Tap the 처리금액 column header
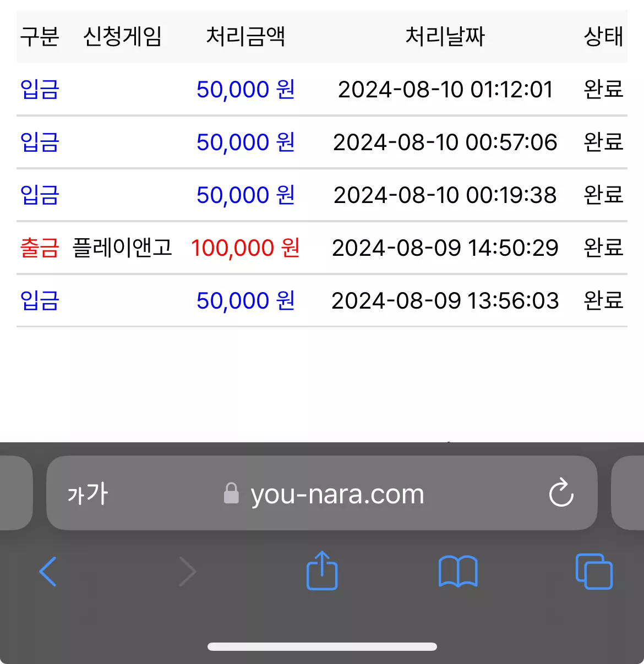This screenshot has width=644, height=664. tap(245, 37)
